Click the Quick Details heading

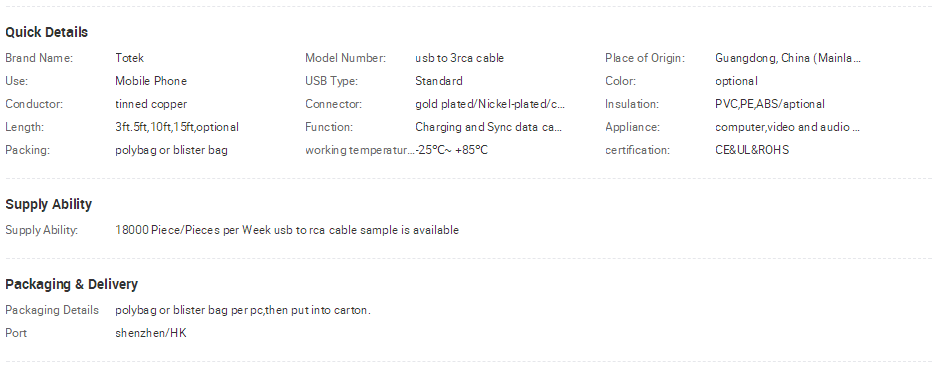(x=46, y=32)
